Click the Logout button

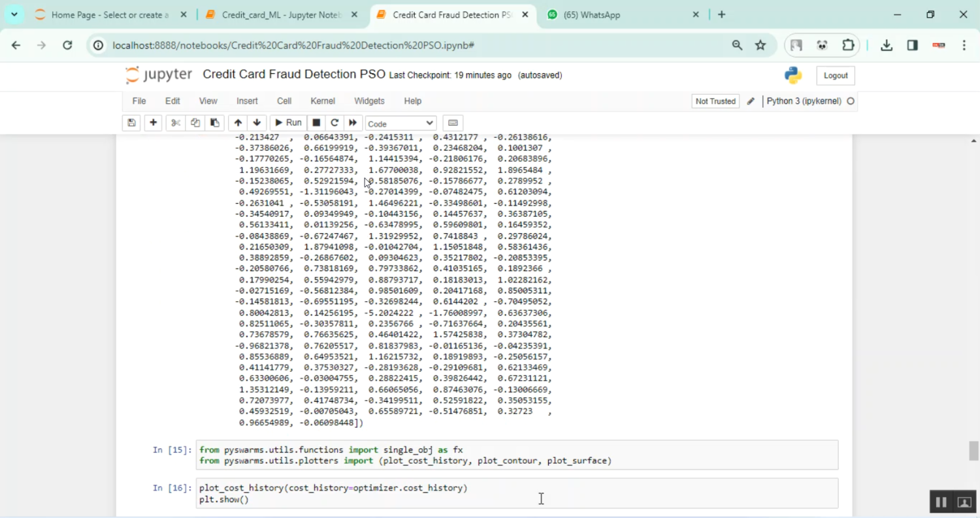tap(835, 76)
